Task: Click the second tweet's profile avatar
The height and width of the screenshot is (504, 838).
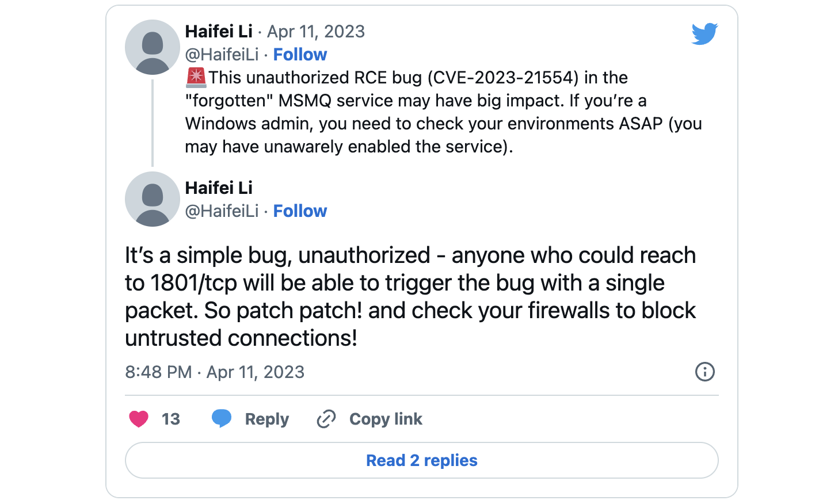Action: pyautogui.click(x=153, y=199)
